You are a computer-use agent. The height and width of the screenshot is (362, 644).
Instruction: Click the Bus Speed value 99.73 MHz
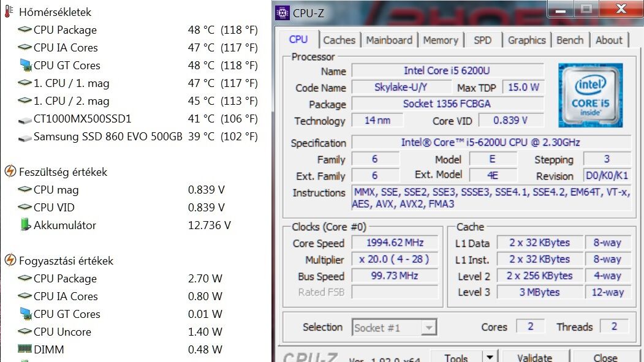click(395, 276)
